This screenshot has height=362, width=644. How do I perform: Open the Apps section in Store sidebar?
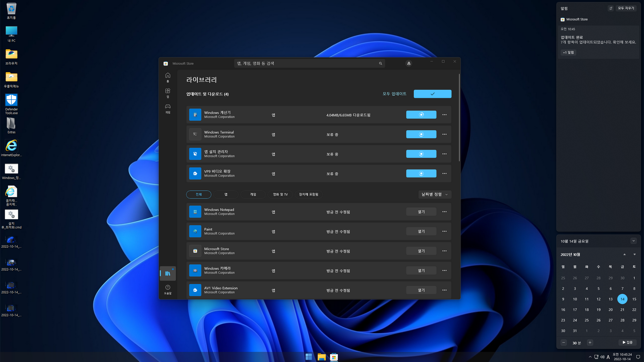click(x=168, y=93)
